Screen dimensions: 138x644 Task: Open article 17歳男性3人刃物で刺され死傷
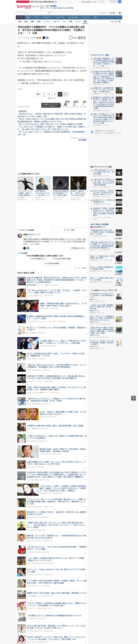(x=55, y=426)
